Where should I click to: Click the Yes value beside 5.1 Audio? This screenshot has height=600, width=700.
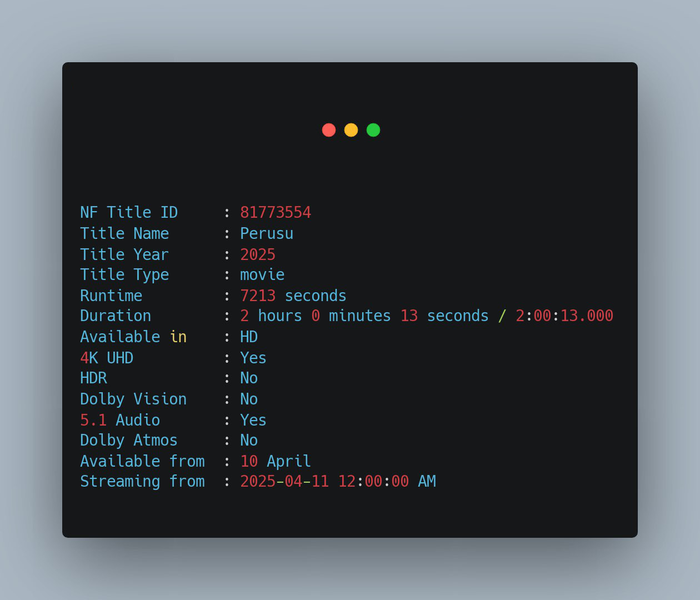tap(253, 420)
